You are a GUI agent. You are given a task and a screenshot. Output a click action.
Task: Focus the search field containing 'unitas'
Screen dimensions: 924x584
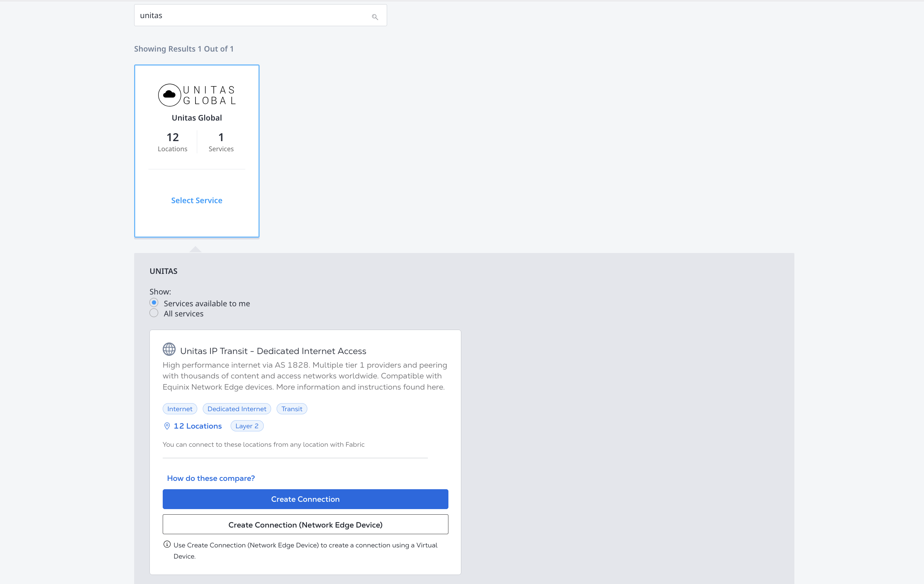tap(261, 15)
